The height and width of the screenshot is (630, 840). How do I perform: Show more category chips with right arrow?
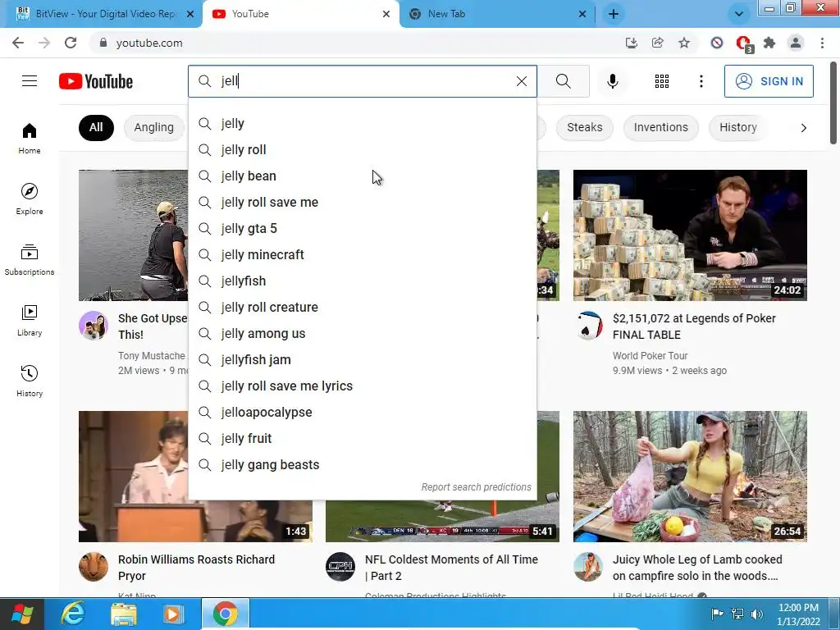point(803,127)
